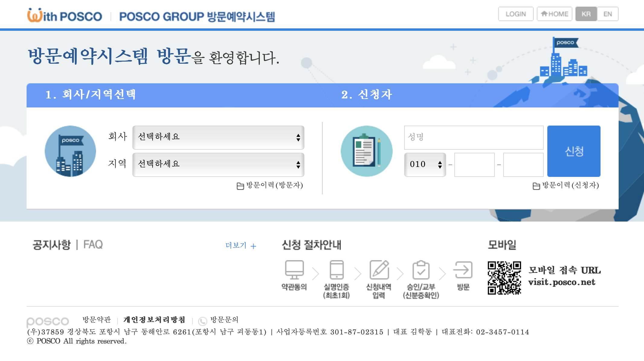The width and height of the screenshot is (644, 361).
Task: Open the 지역 selection dropdown
Action: [x=218, y=165]
